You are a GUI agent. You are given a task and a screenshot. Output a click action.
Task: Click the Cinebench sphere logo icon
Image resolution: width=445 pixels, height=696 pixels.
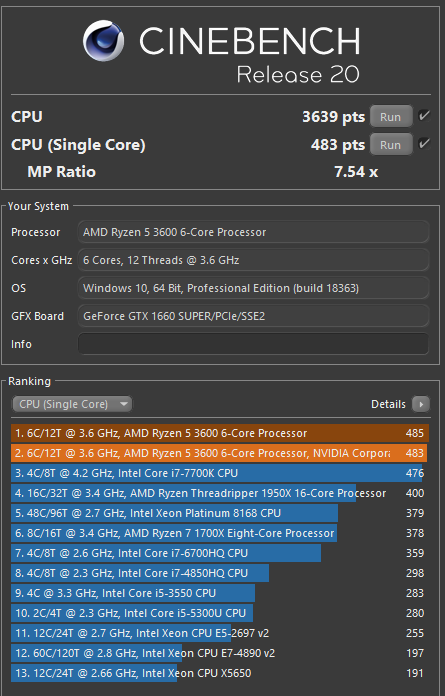pyautogui.click(x=103, y=40)
